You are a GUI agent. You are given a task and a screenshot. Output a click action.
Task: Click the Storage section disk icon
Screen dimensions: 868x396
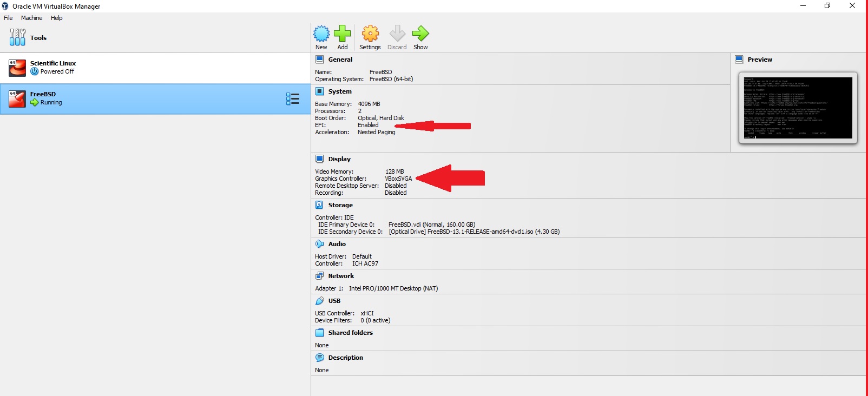pos(320,205)
